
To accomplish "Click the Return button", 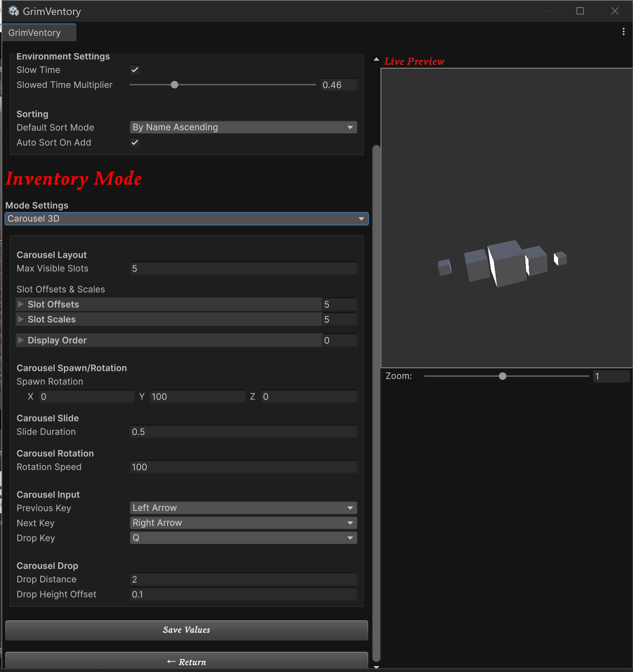I will (187, 661).
